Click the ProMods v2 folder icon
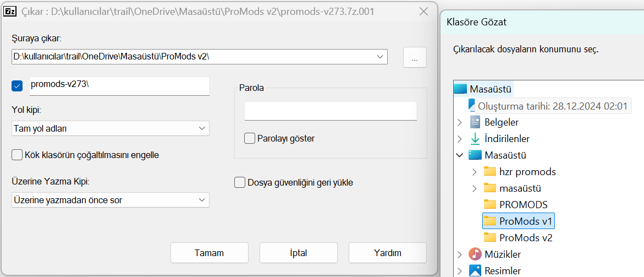The image size is (644, 277). coord(490,237)
